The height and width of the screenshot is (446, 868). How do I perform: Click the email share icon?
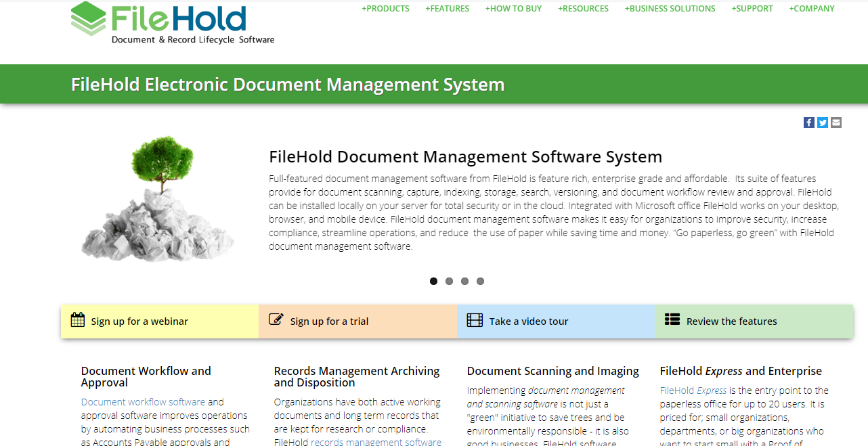pos(836,122)
